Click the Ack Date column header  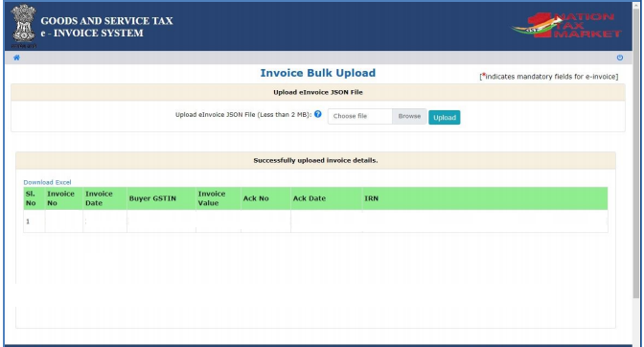click(327, 198)
